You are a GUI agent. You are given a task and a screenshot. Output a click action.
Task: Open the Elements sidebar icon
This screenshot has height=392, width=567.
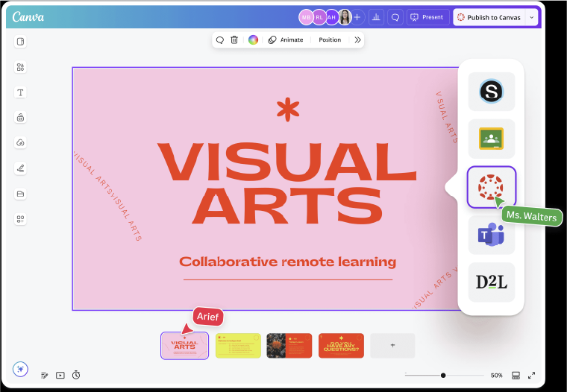click(x=20, y=67)
